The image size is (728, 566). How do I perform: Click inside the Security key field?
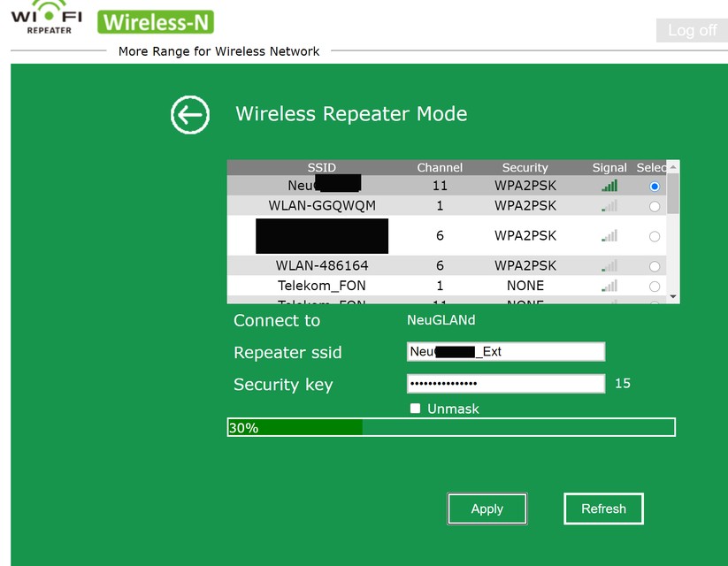tap(505, 383)
